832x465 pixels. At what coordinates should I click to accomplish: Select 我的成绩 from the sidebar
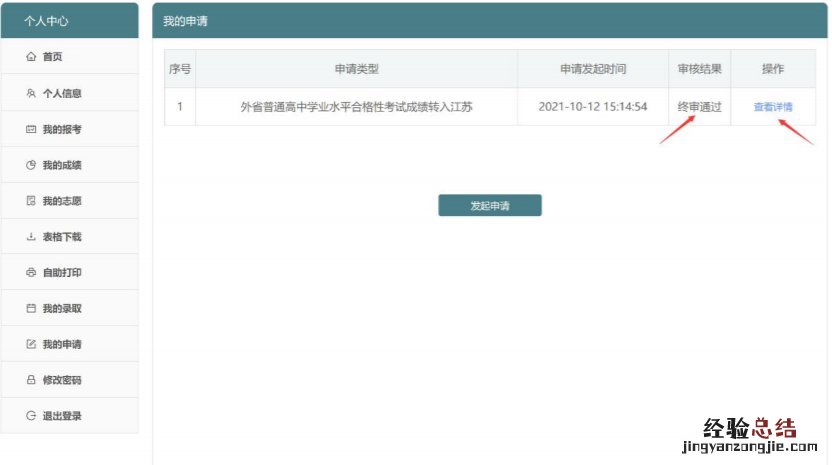(x=62, y=165)
